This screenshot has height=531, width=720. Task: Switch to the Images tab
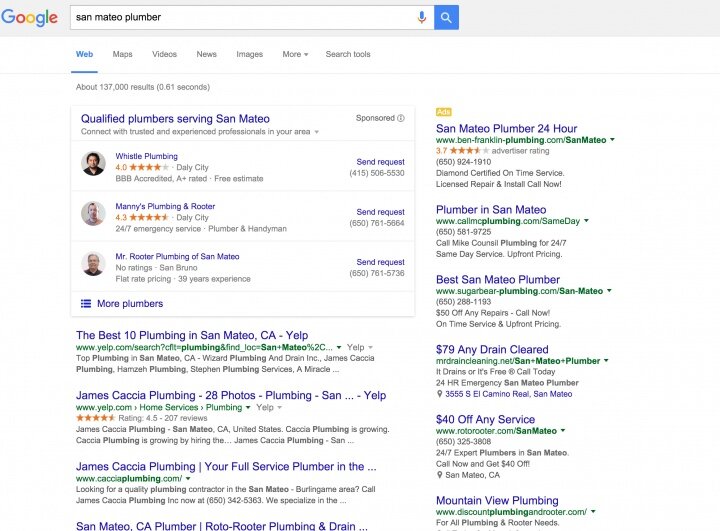tap(250, 54)
